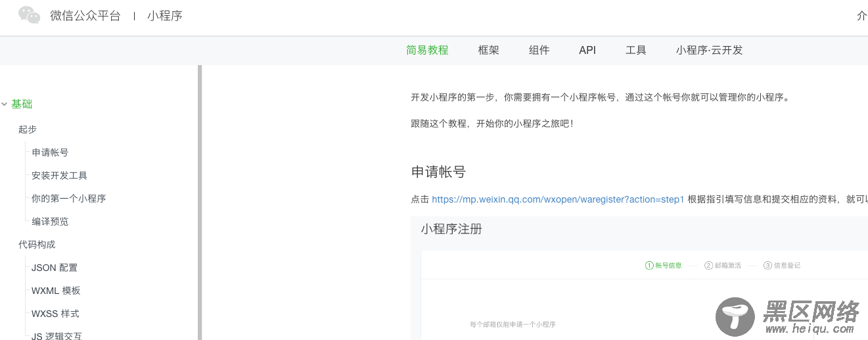Click the 跟随这个教程 paragraph text
Viewport: 868px width, 340px height.
[492, 123]
